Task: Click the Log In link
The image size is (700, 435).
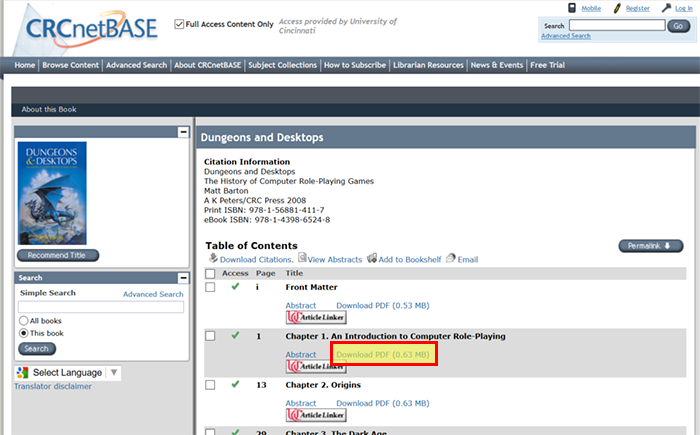Action: coord(683,8)
